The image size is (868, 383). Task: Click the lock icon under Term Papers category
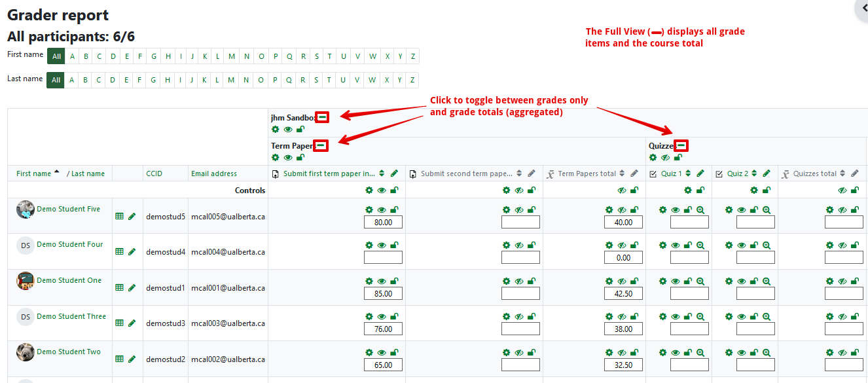click(300, 157)
